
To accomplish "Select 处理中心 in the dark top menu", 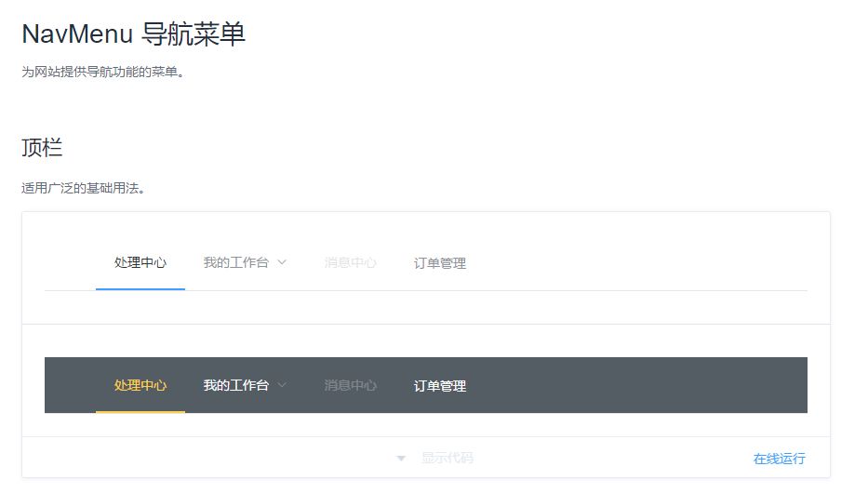I will (140, 385).
